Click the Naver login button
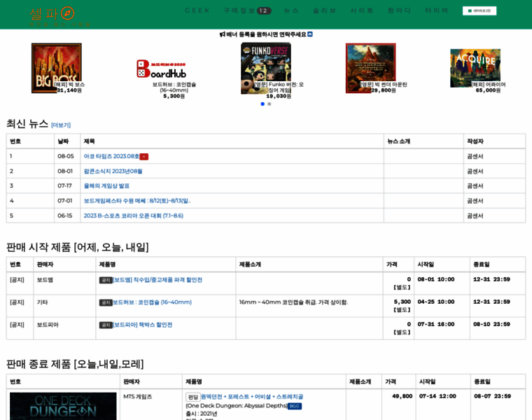Image resolution: width=532 pixels, height=420 pixels. pyautogui.click(x=479, y=11)
